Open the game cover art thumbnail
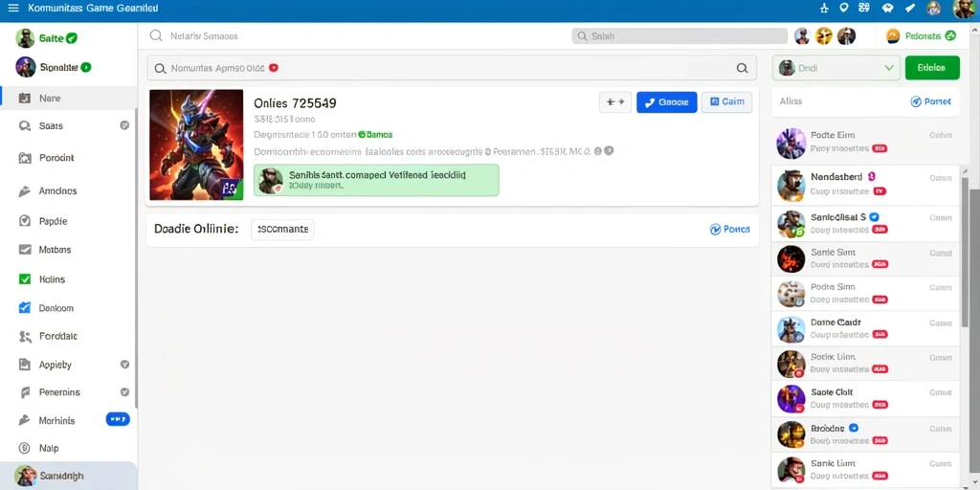This screenshot has height=490, width=980. coord(196,145)
